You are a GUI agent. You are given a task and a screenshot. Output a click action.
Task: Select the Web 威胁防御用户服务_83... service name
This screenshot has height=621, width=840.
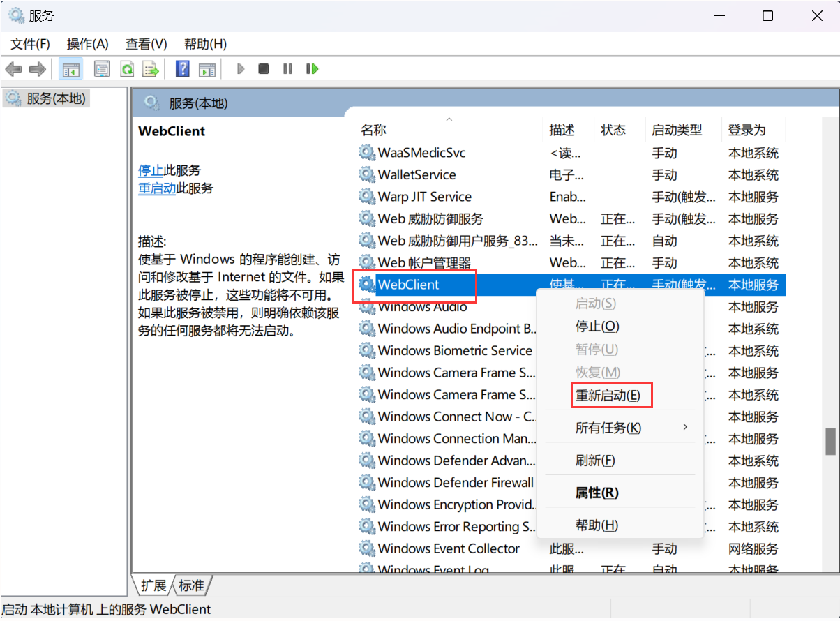(x=458, y=241)
